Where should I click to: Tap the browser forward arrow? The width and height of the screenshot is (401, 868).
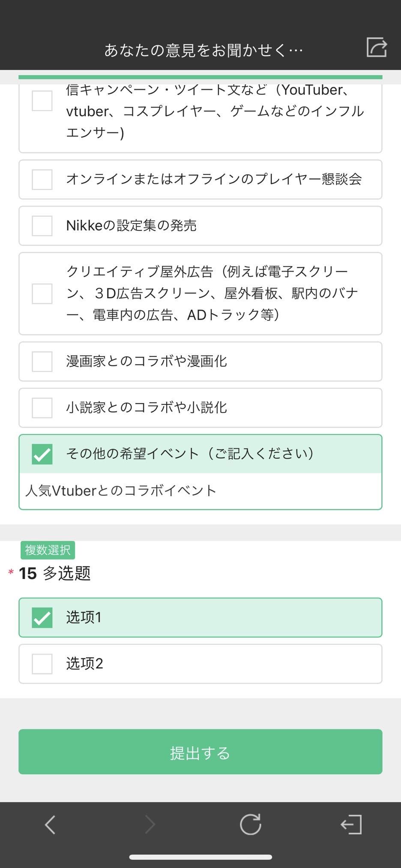pos(150,825)
